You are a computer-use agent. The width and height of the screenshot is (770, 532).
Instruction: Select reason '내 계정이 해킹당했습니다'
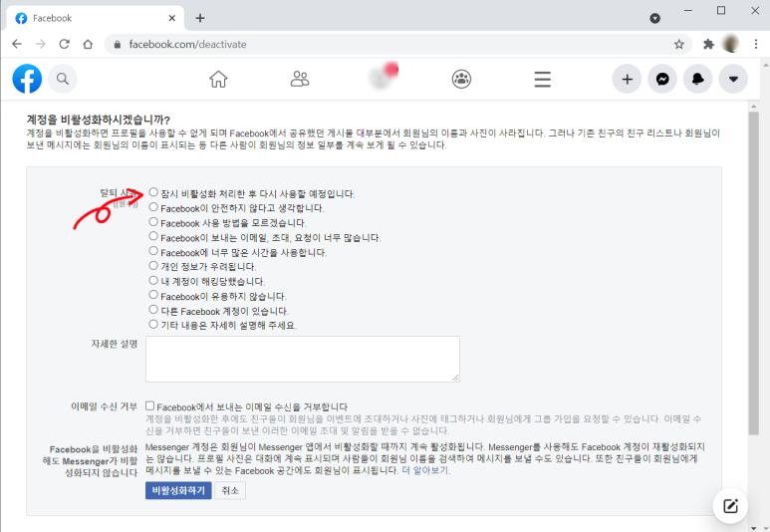click(153, 280)
